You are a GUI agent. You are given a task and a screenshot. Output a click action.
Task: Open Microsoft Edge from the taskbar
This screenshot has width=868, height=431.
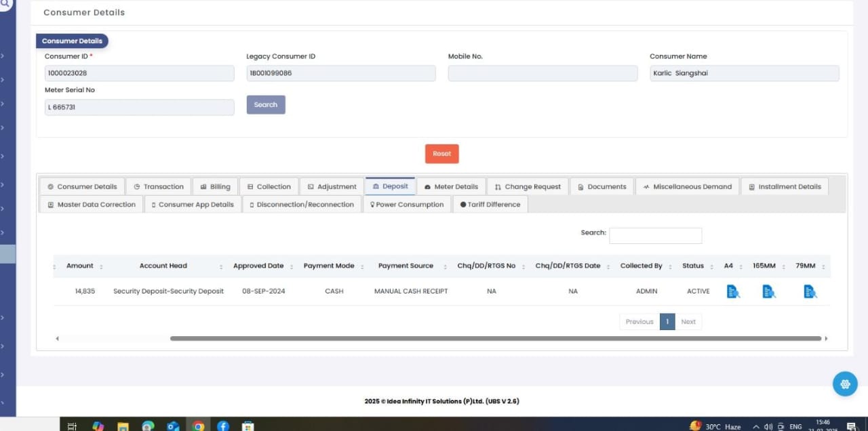click(x=148, y=426)
